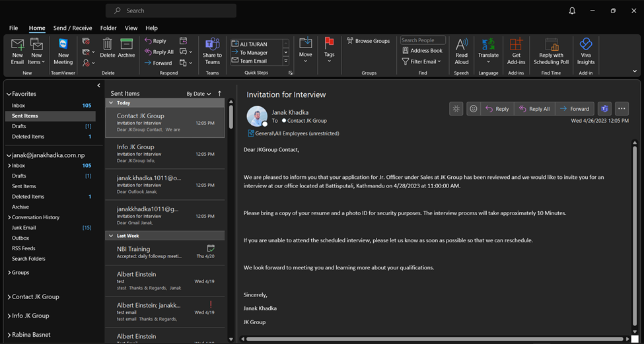Click Get Add-ins

click(x=517, y=52)
